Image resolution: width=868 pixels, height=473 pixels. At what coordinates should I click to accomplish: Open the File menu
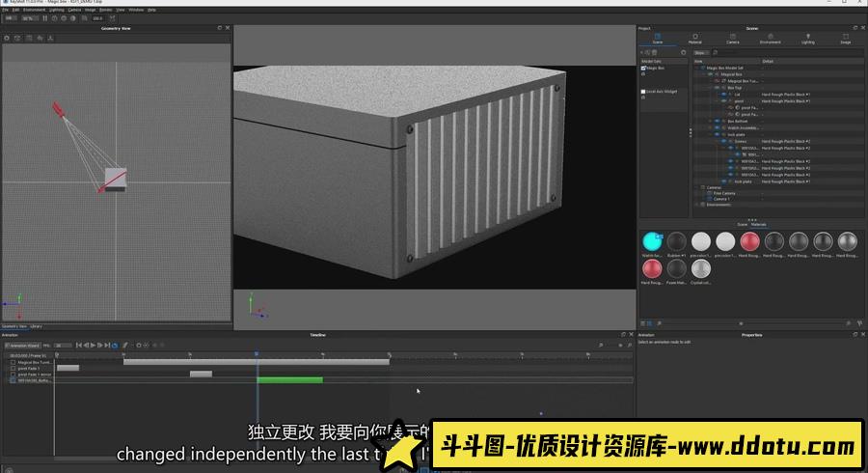click(x=6, y=10)
